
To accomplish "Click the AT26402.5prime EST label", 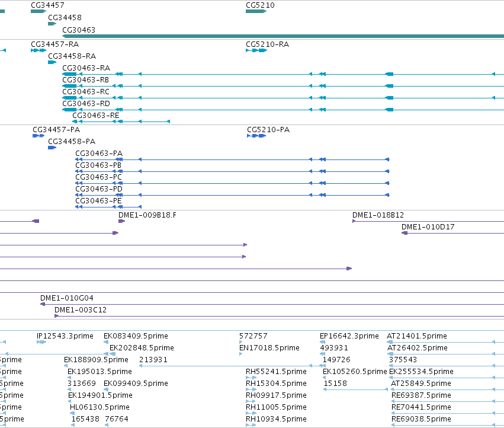I will coord(417,348).
